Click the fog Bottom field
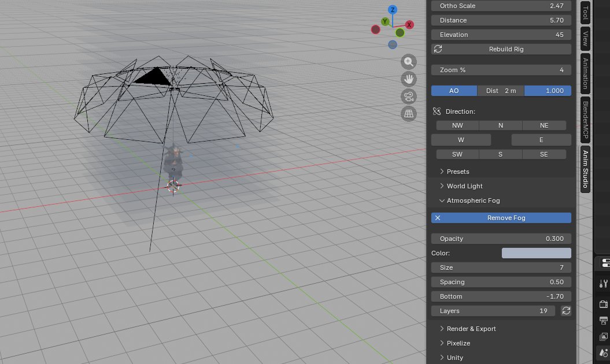This screenshot has height=364, width=610. (x=501, y=296)
